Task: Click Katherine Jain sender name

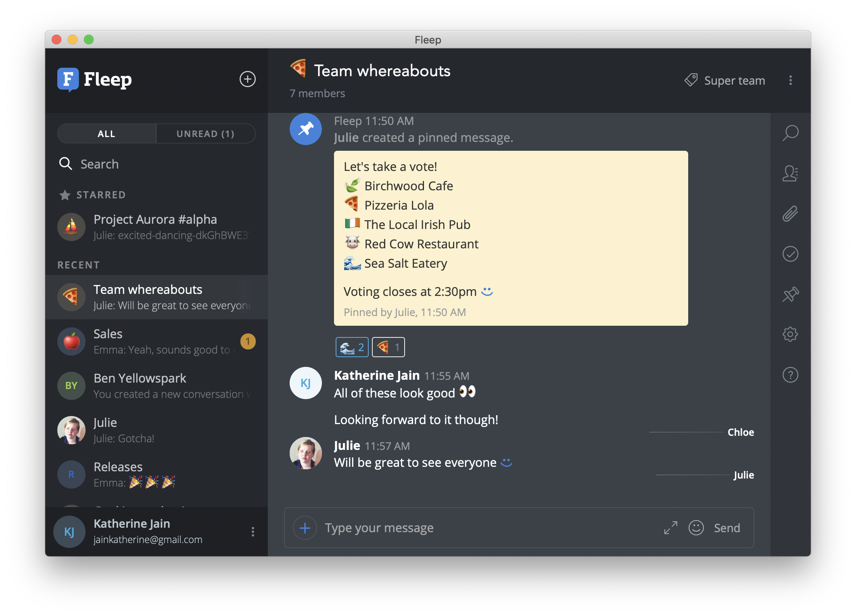Action: click(x=377, y=375)
